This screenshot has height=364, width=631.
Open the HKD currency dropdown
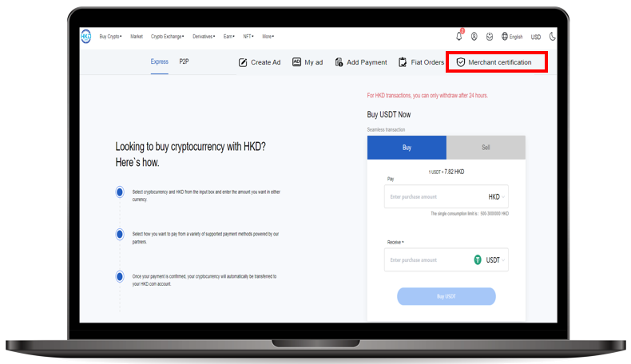[497, 196]
